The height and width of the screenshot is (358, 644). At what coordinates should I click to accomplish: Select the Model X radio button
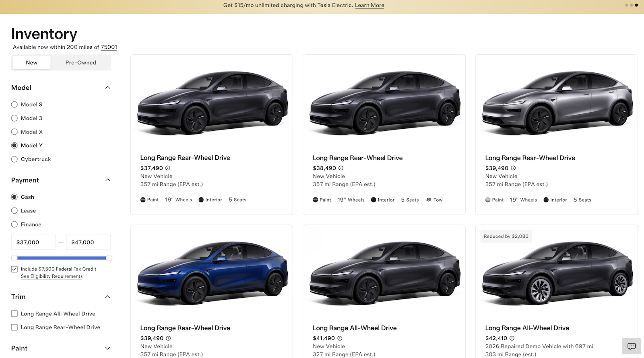click(14, 132)
